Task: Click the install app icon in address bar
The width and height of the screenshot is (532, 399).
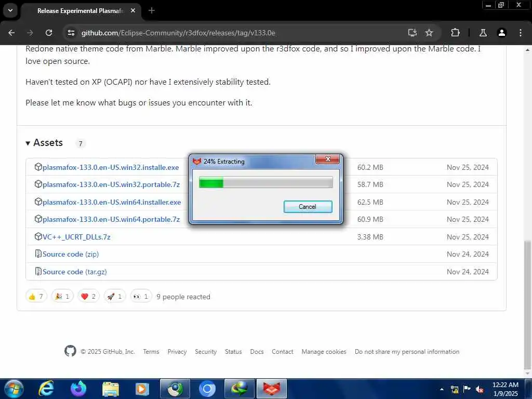Action: [x=412, y=33]
